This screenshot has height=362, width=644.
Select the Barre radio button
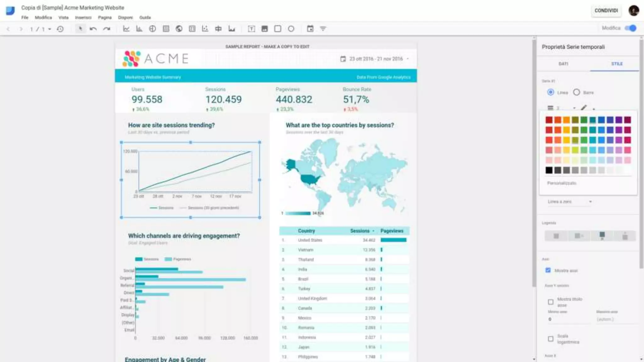coord(576,92)
